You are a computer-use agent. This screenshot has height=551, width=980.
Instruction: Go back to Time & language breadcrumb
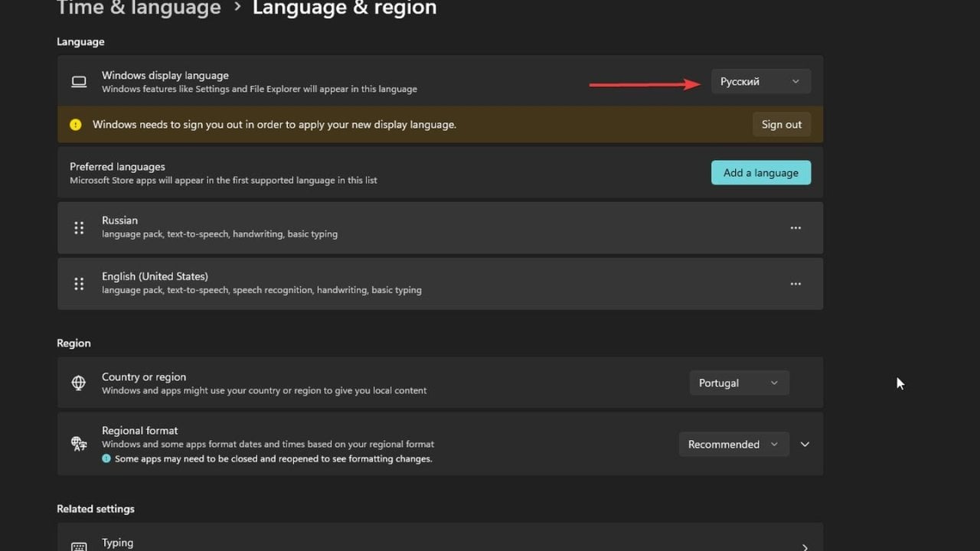(x=139, y=8)
